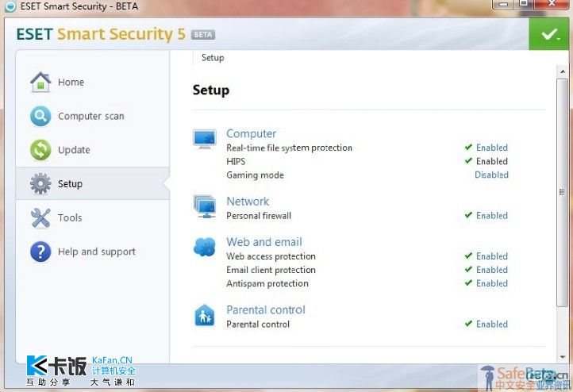Select the Tools wrench icon
Screen dimensions: 573x392
[x=40, y=217]
